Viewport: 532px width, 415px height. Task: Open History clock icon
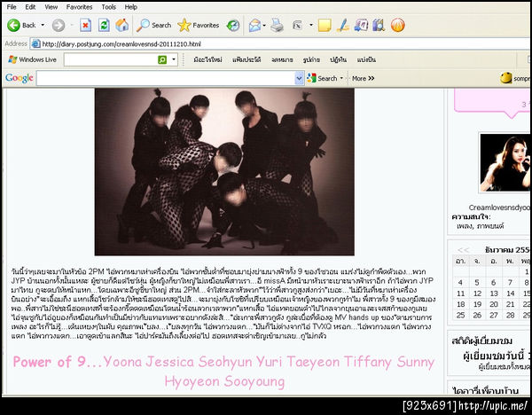233,25
